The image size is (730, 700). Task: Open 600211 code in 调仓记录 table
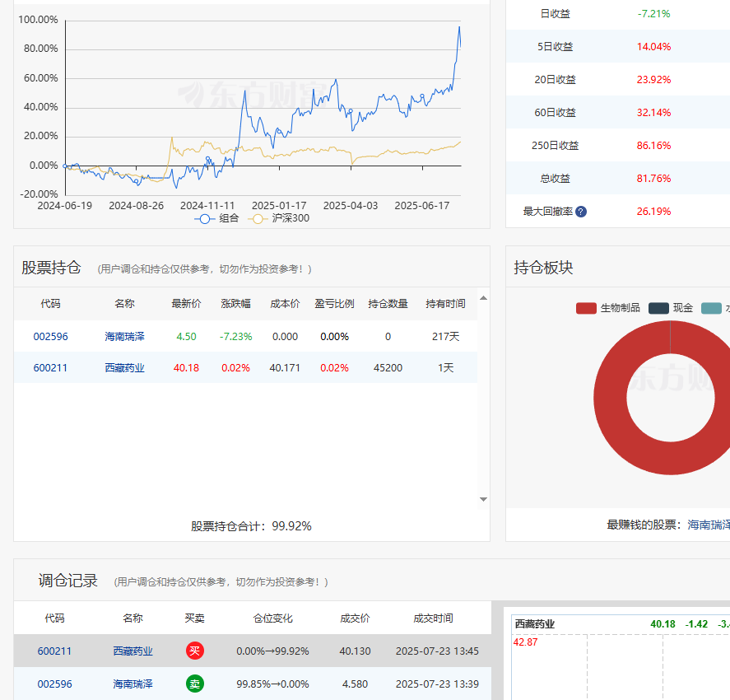tap(54, 651)
